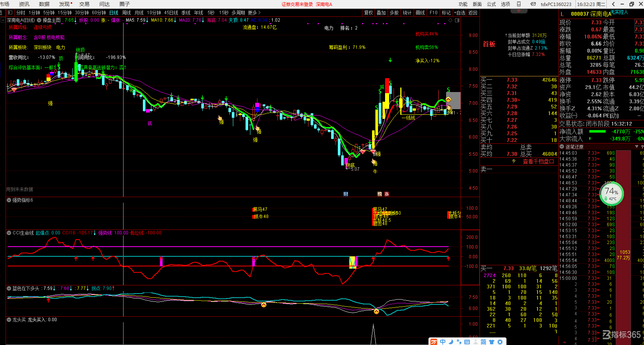Switch to 1分钟 period tab
This screenshot has height=345, width=644.
(34, 13)
